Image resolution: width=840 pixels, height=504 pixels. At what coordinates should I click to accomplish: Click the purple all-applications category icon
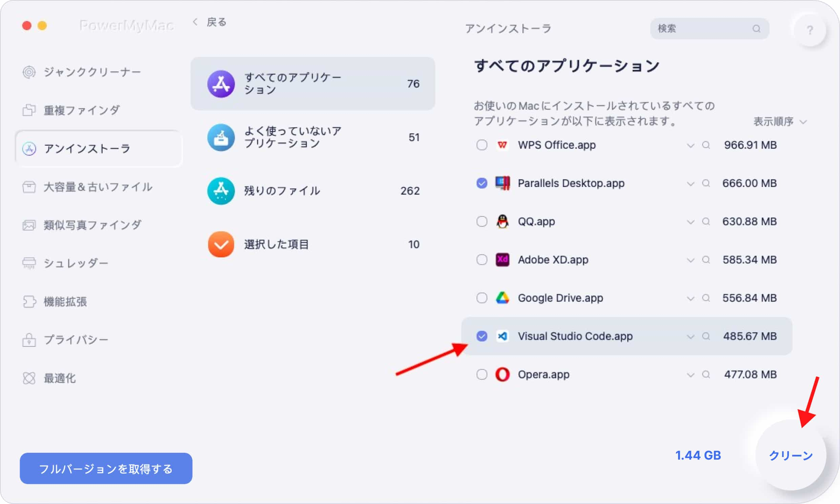click(221, 84)
